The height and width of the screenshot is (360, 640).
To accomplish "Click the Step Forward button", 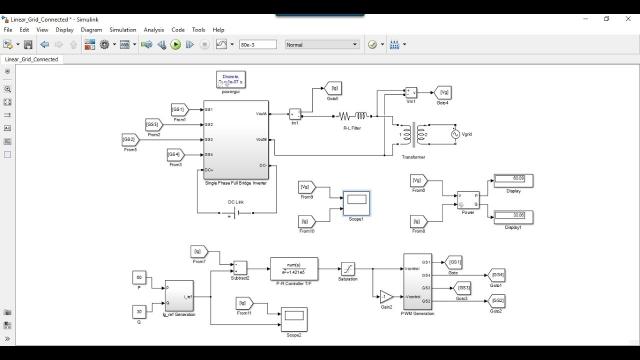I will coord(190,44).
